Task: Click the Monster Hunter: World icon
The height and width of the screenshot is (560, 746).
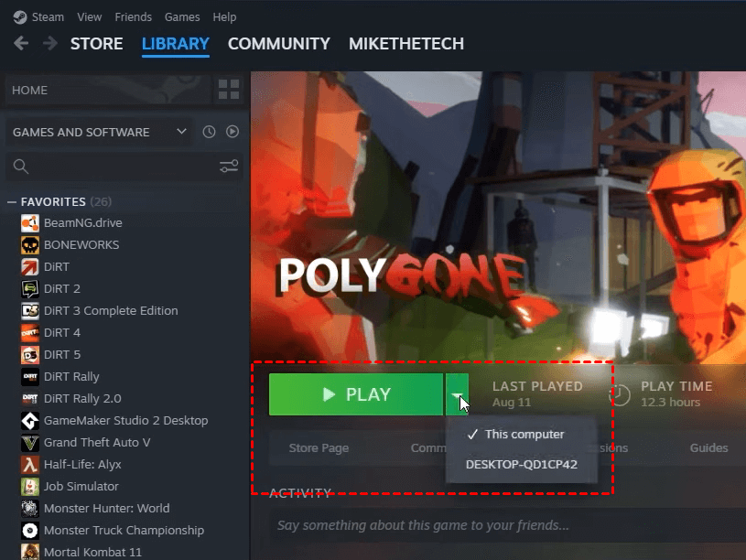Action: click(30, 509)
